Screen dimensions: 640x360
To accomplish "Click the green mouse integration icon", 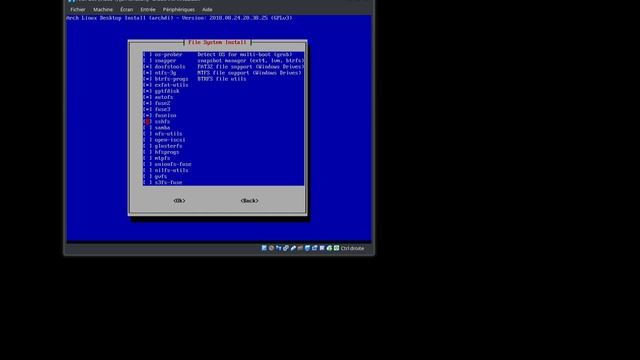I will pyautogui.click(x=329, y=248).
